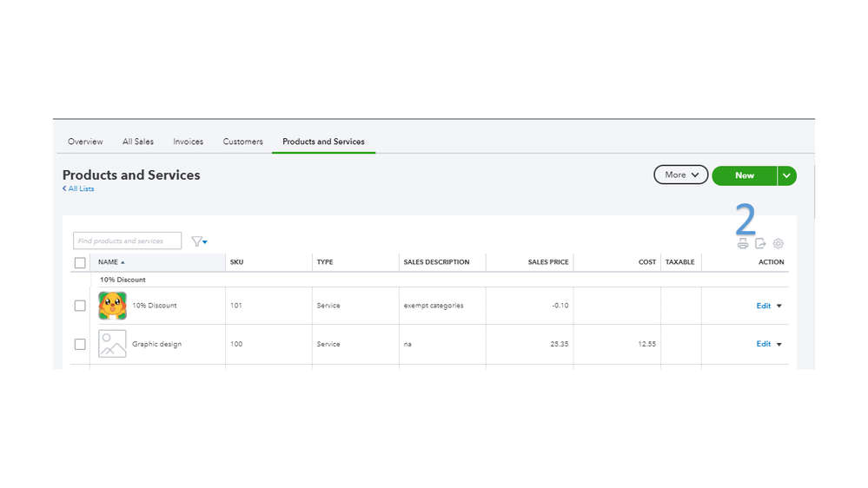This screenshot has width=868, height=488.
Task: Click the Graphic design placeholder image
Action: tap(112, 344)
